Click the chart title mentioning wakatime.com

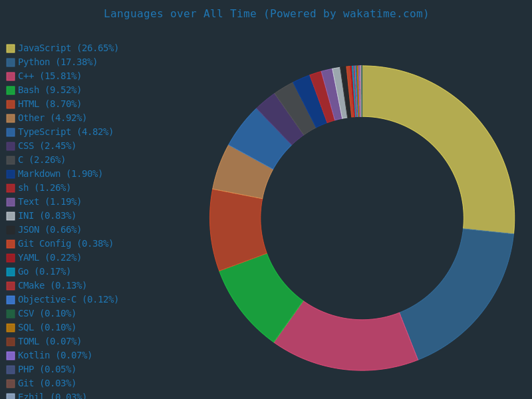(266, 14)
